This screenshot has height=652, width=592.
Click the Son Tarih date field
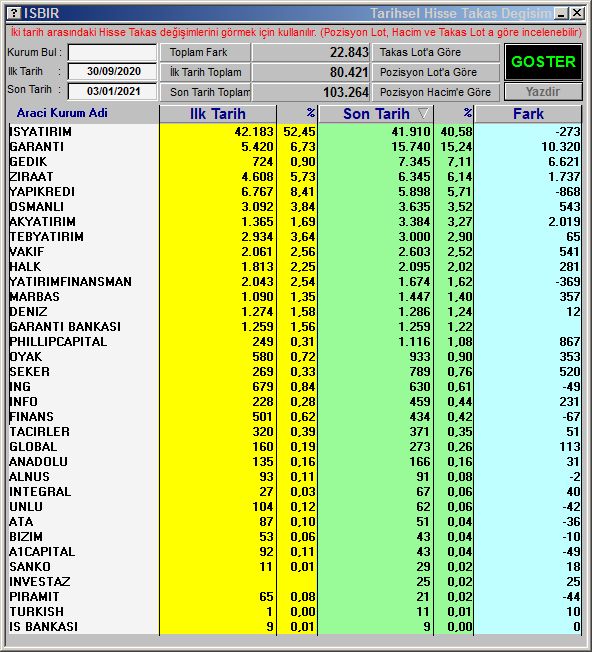112,91
